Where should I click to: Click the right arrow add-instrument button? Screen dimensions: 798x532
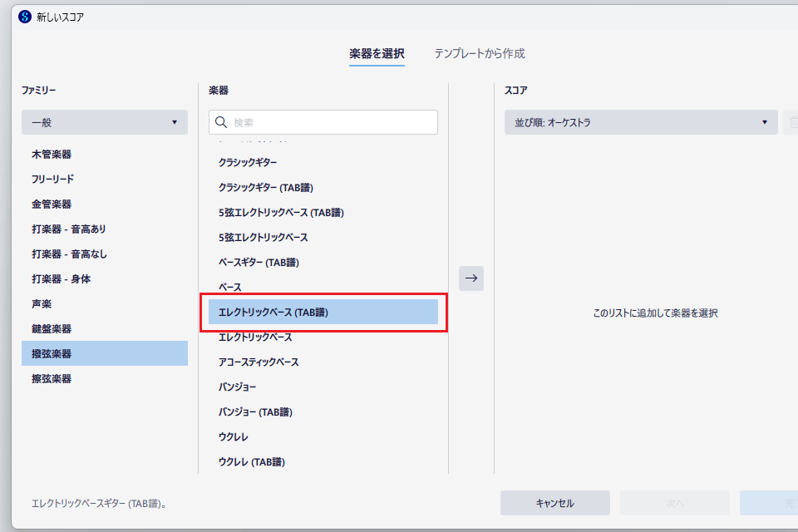471,278
